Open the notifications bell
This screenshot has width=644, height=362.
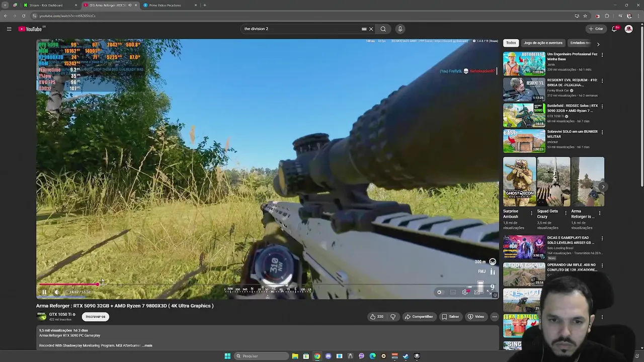click(x=614, y=29)
